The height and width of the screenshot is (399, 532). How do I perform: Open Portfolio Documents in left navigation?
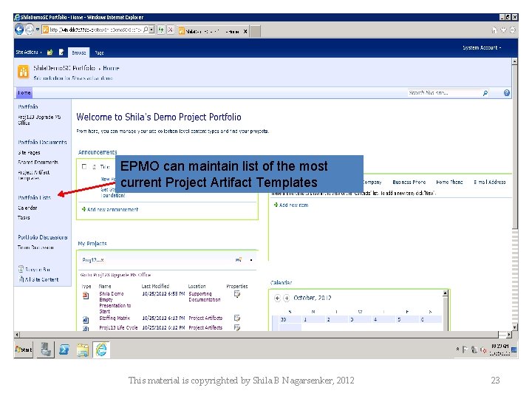coord(42,142)
